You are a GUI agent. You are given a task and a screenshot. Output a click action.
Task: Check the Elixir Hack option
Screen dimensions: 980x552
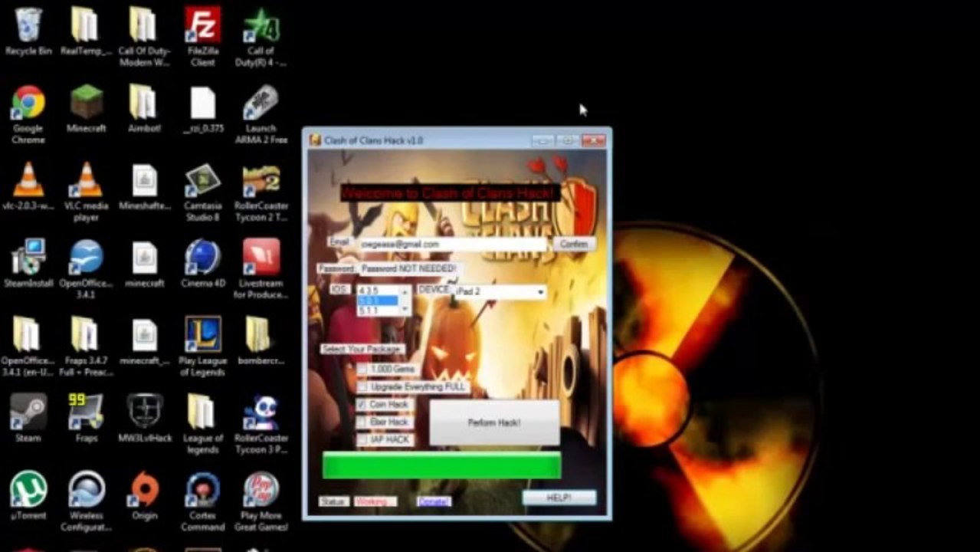coord(363,422)
